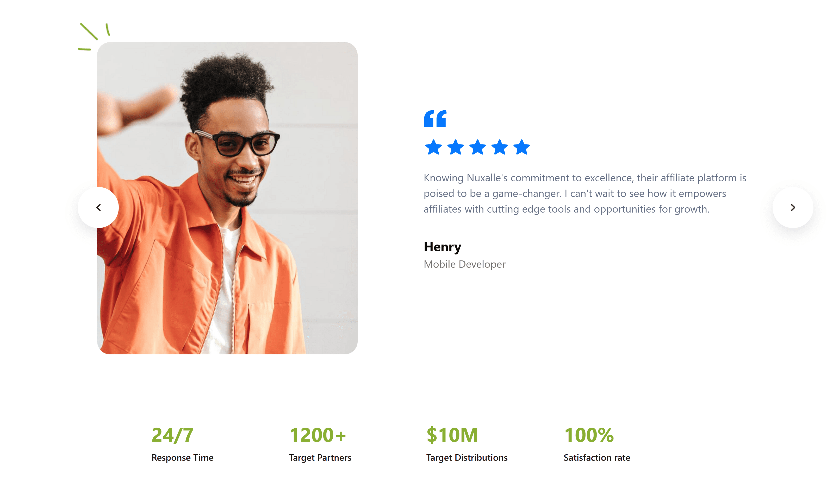Select the second blue rating star

tap(456, 147)
